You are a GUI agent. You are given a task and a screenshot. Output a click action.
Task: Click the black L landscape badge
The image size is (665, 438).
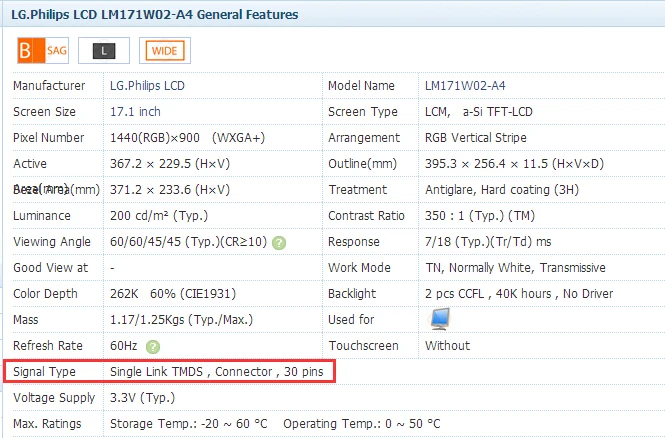coord(104,50)
